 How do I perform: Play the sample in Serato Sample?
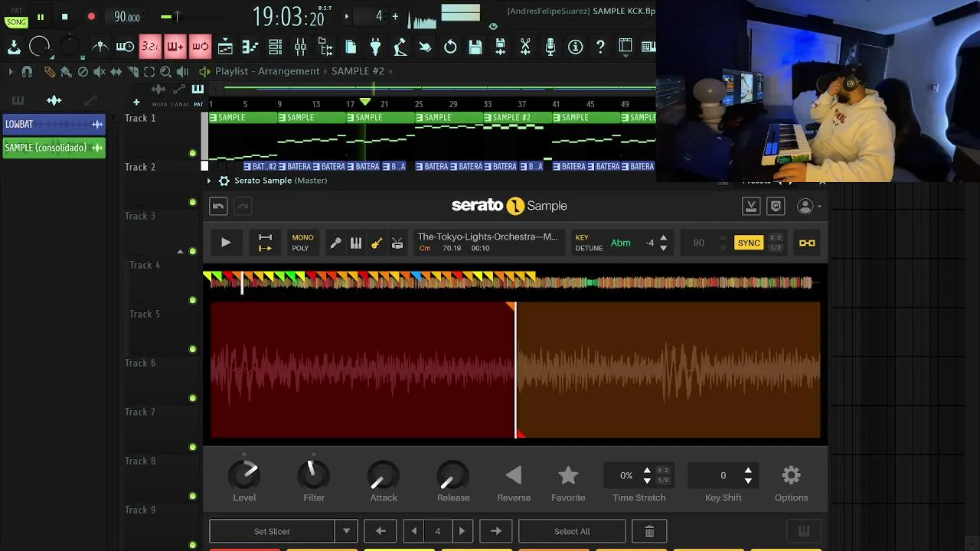click(226, 243)
